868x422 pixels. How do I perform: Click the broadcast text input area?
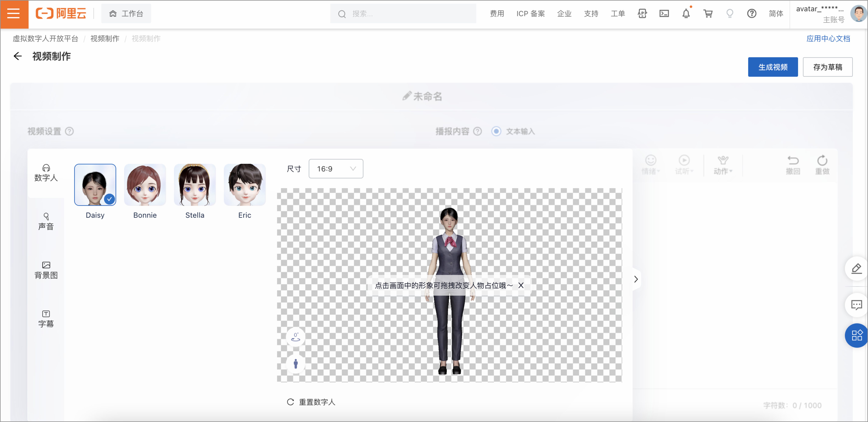tap(735, 285)
